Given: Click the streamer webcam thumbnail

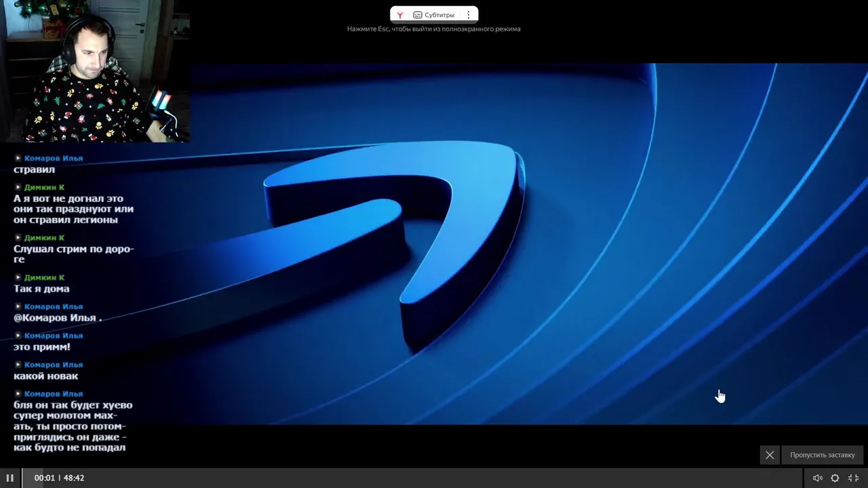Looking at the screenshot, I should click(x=95, y=71).
